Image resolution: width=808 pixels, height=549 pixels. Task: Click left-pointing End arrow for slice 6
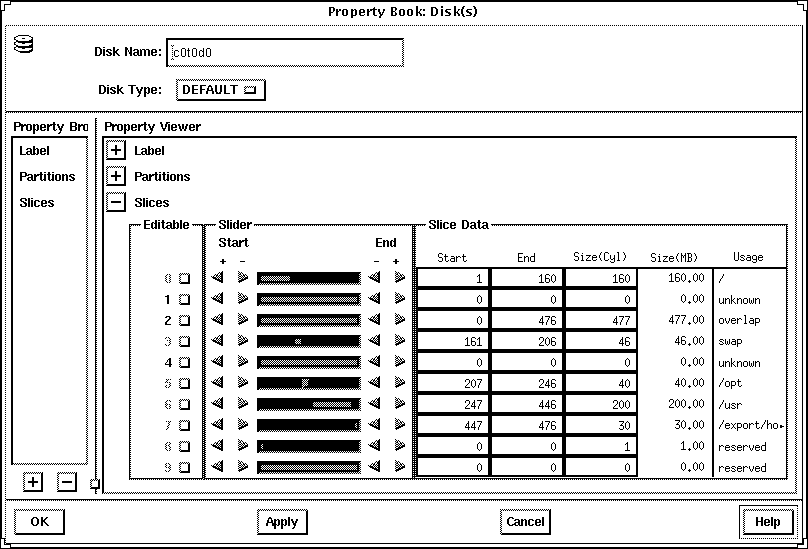coord(375,404)
